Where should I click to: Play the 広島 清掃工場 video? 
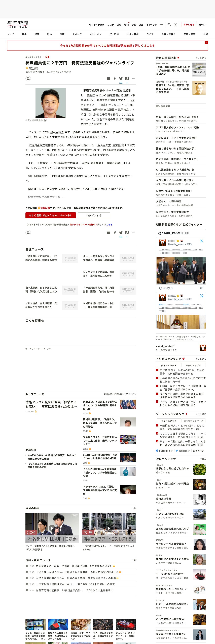[x=109, y=528]
